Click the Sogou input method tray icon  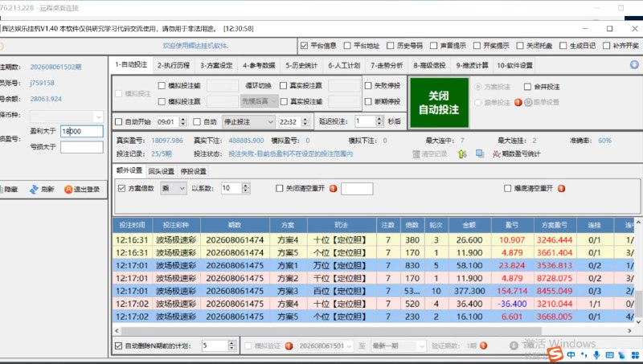point(555,354)
